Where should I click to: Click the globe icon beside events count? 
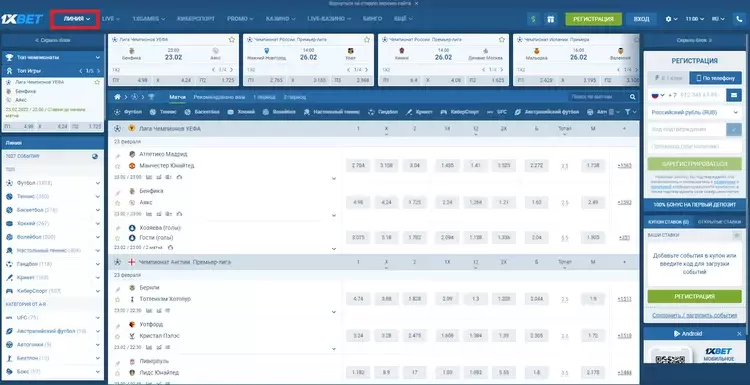click(x=95, y=156)
